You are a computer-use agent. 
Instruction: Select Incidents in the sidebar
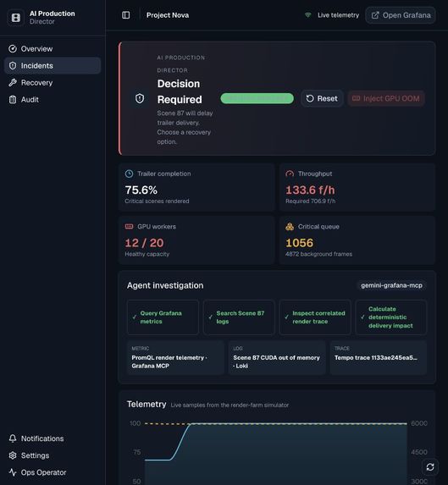point(53,65)
